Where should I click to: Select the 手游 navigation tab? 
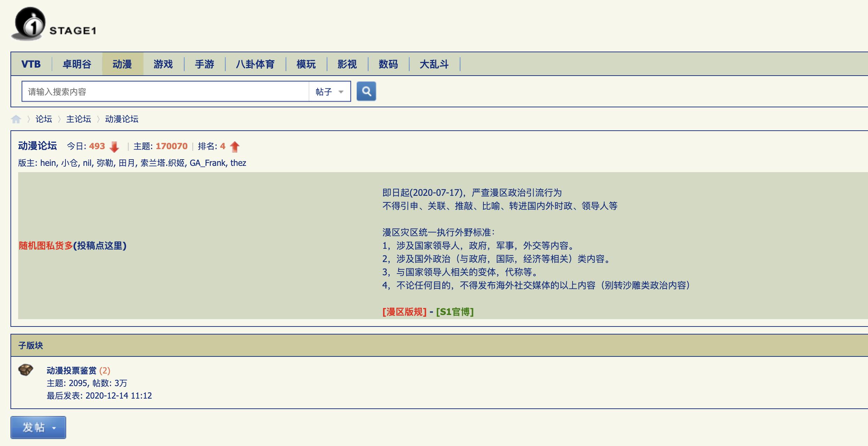tap(205, 64)
